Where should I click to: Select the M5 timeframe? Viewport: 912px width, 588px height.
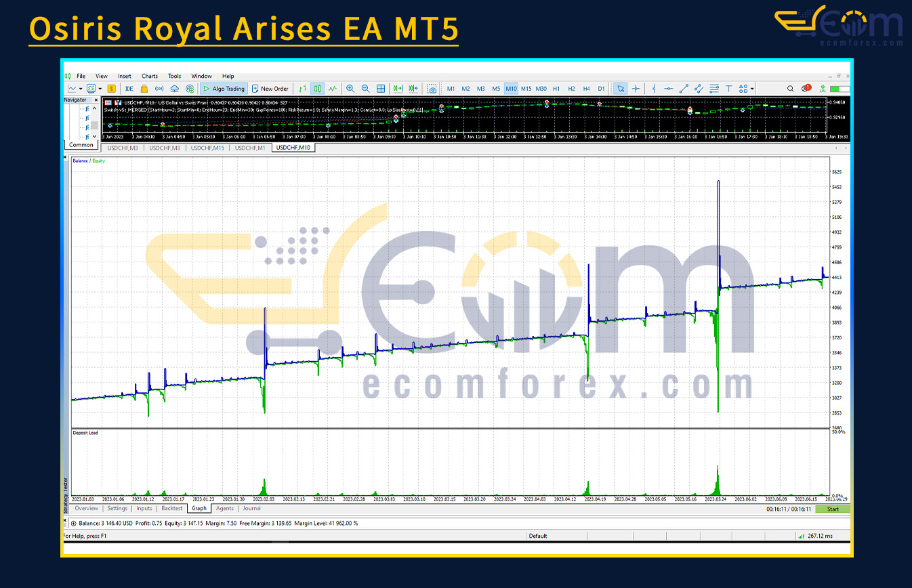pos(496,89)
